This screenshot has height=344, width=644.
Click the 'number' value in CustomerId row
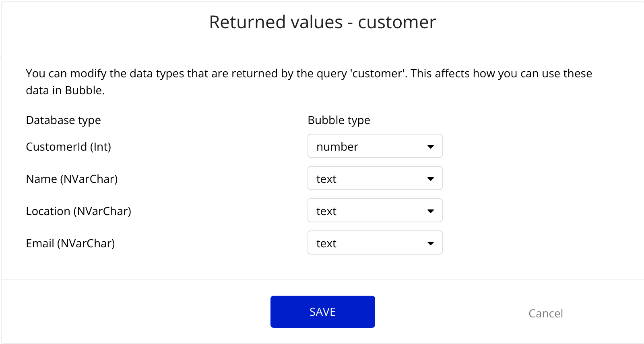pos(337,147)
